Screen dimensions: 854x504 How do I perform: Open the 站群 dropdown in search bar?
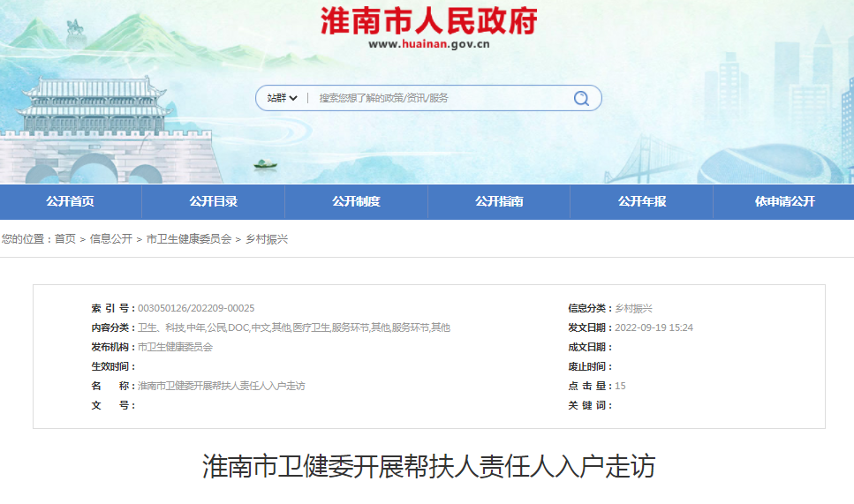click(x=282, y=98)
